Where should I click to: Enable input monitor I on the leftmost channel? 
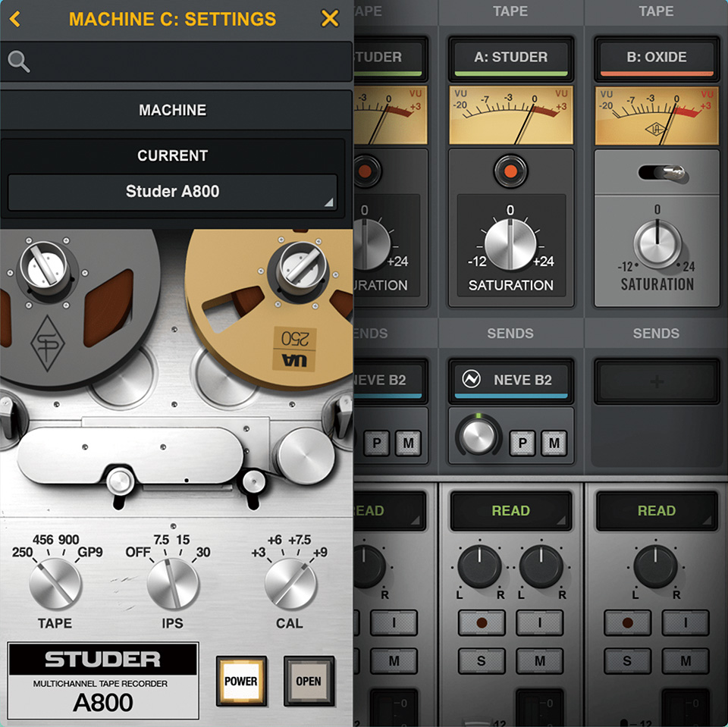[x=394, y=622]
